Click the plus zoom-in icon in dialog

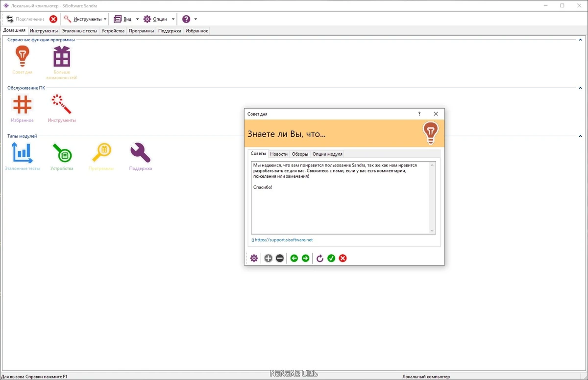pos(268,258)
